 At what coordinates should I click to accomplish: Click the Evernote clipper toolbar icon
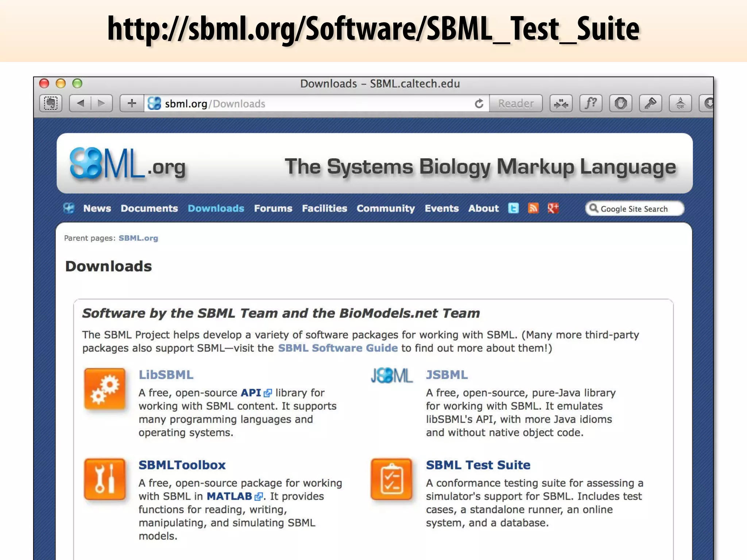(51, 104)
